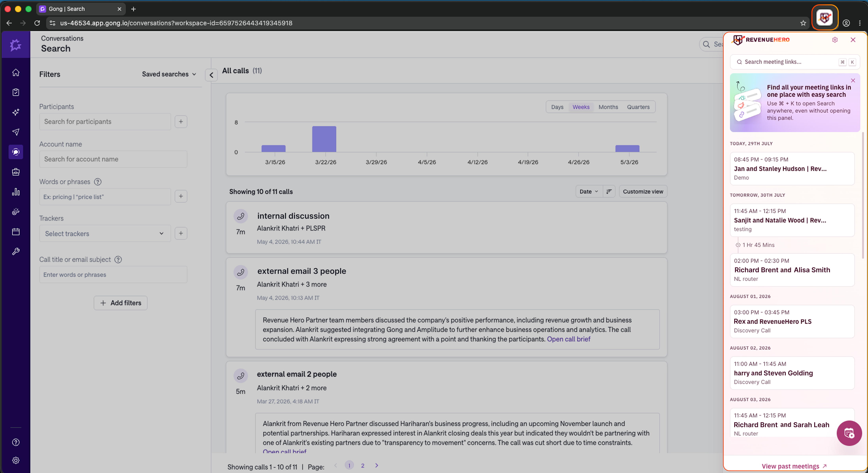Open the wrench tools icon in the sidebar

pos(15,252)
